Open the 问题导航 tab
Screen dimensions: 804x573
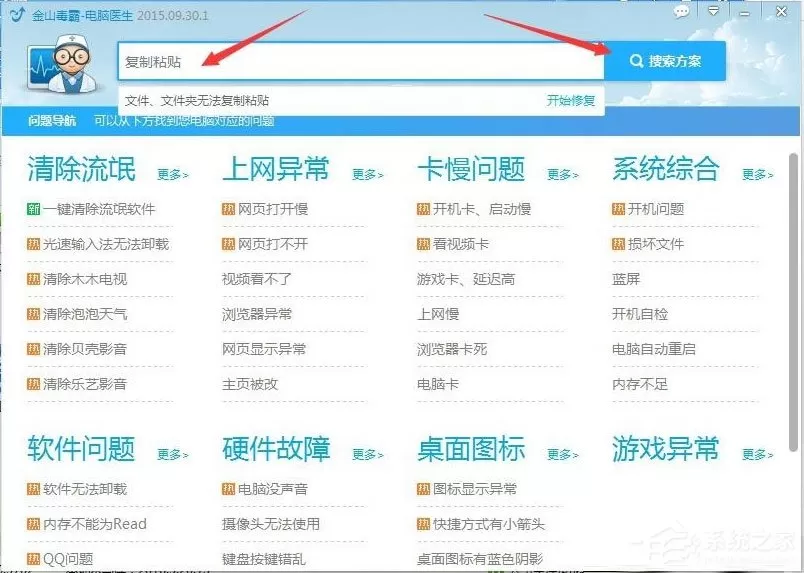(52, 121)
